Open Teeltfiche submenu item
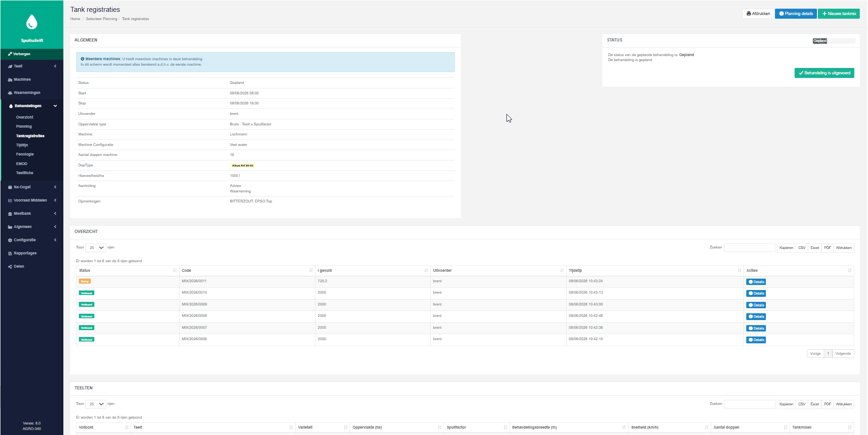Screen dimensions: 868x435 25,173
